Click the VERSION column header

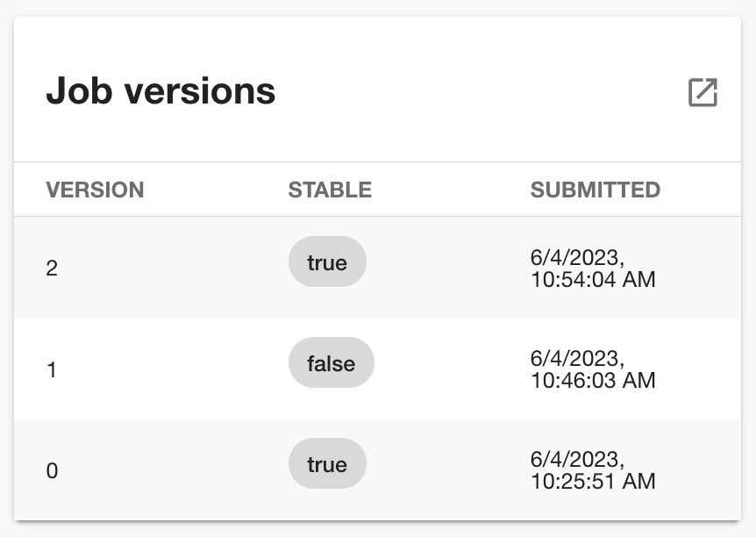point(95,190)
